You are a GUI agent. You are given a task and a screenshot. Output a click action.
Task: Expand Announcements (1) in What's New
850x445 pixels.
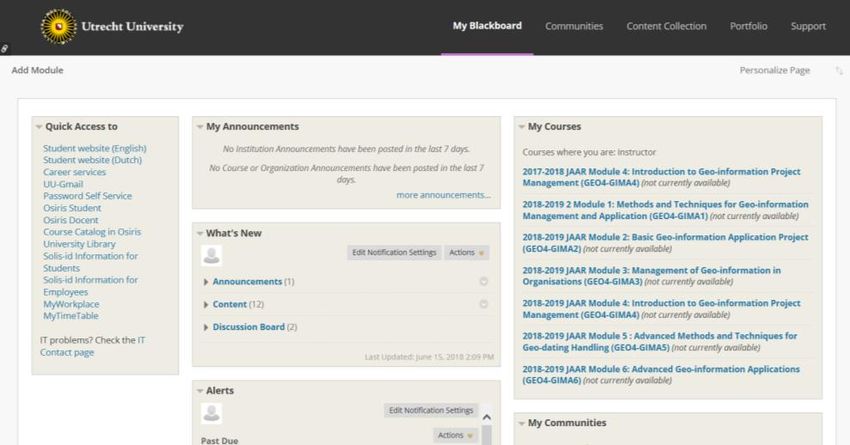click(x=206, y=282)
